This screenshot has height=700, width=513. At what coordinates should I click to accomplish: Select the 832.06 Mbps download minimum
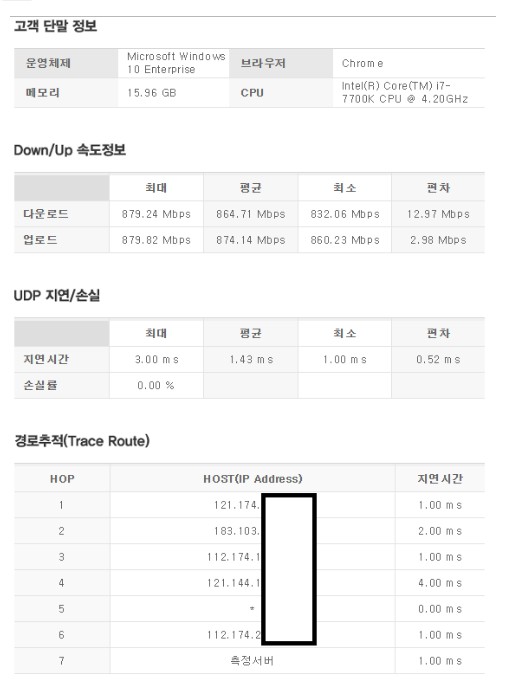point(345,214)
